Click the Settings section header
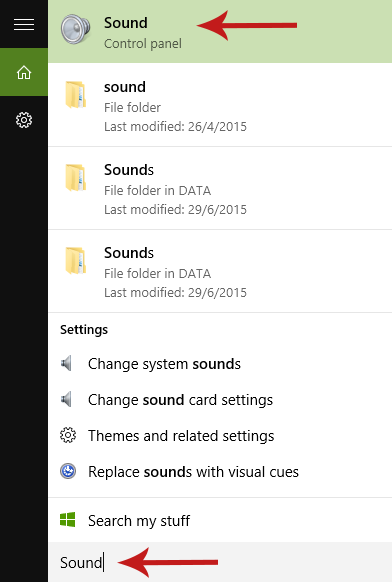This screenshot has height=582, width=392. pyautogui.click(x=84, y=330)
